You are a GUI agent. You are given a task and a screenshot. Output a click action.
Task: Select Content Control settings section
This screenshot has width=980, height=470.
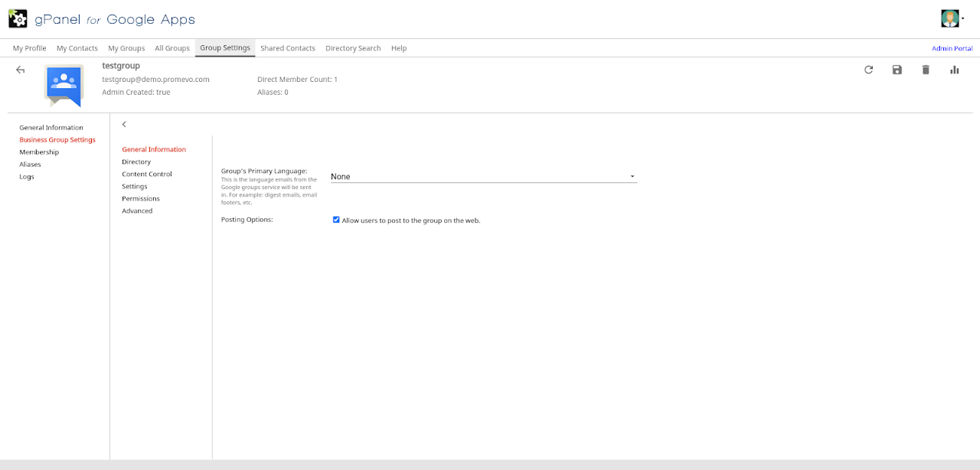coord(147,175)
